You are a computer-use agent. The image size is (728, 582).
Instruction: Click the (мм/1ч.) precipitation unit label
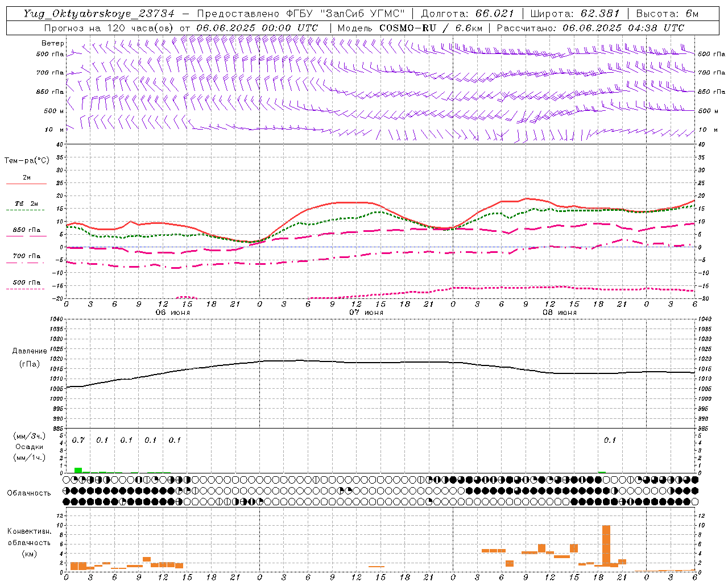pyautogui.click(x=29, y=458)
